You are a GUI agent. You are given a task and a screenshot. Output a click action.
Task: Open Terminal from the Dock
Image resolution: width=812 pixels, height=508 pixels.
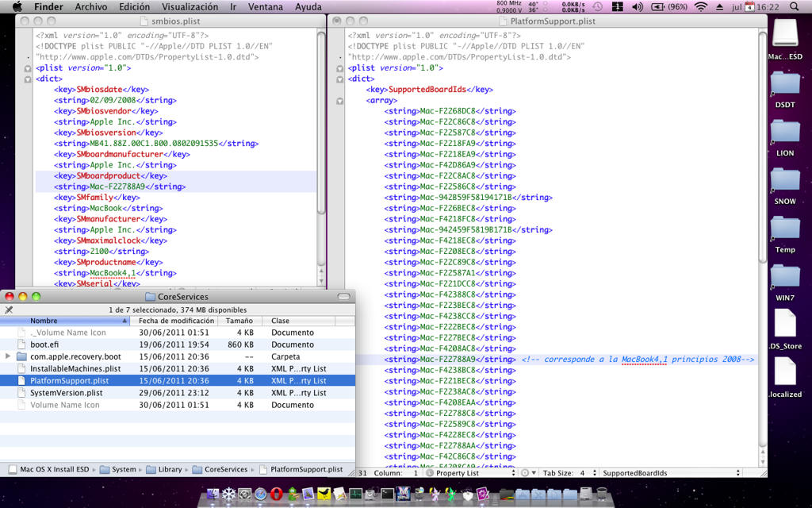pos(387,494)
